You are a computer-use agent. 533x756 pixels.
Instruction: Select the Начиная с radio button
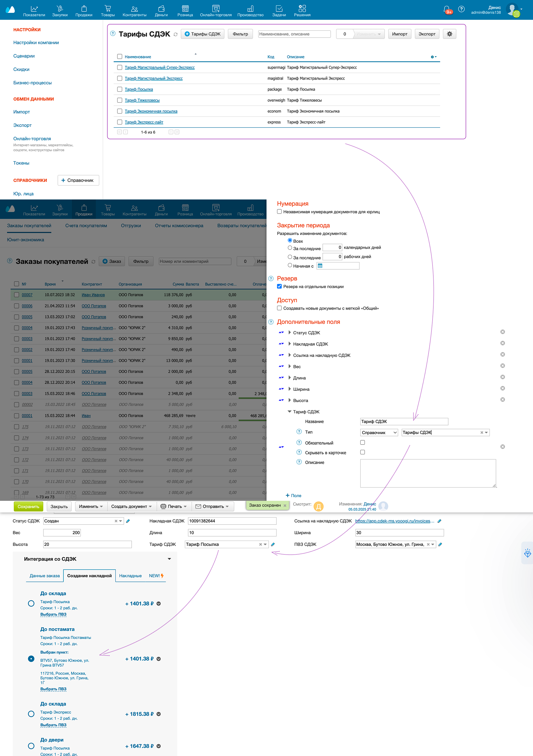click(290, 265)
